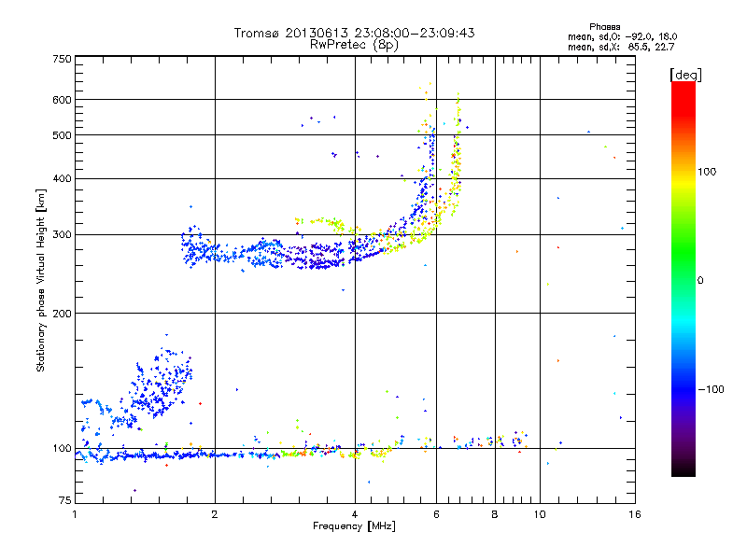Click y-axis tick label '200'
This screenshot has height=560, width=747.
pos(63,314)
